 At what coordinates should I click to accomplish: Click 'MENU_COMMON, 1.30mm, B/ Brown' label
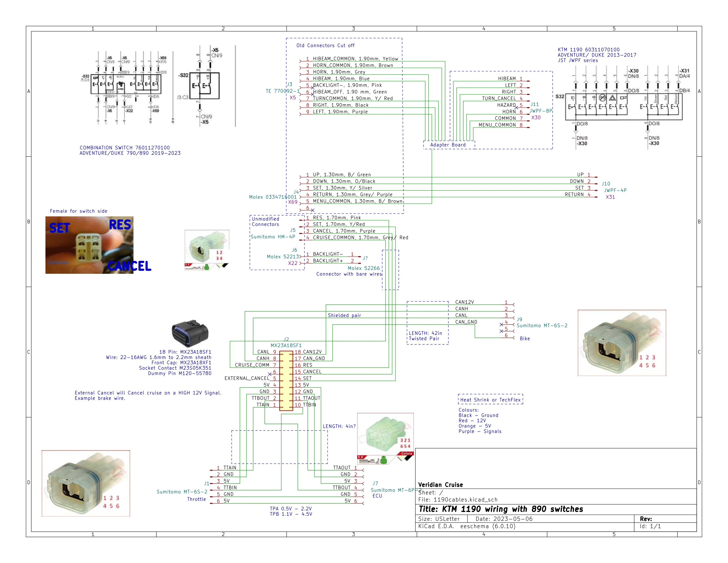[357, 201]
